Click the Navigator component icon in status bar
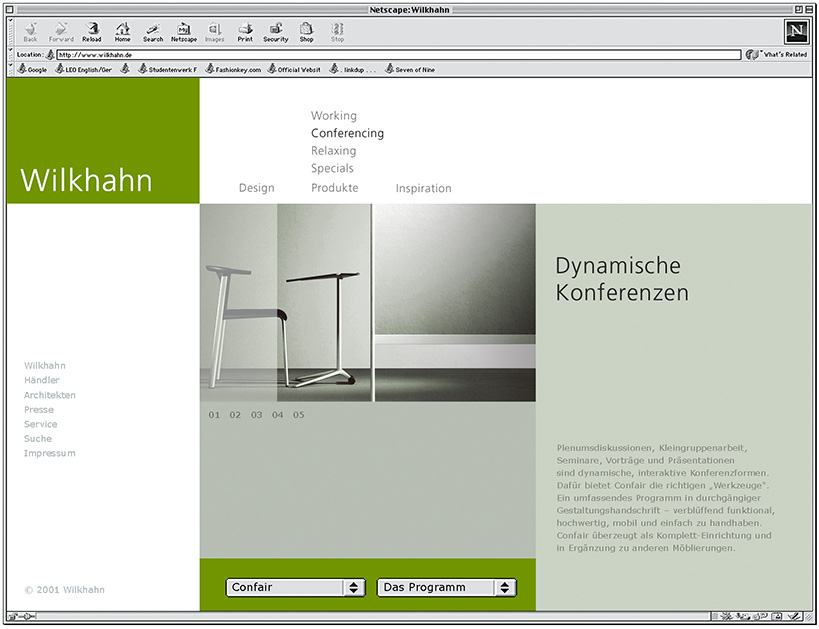This screenshot has height=629, width=819. point(726,617)
